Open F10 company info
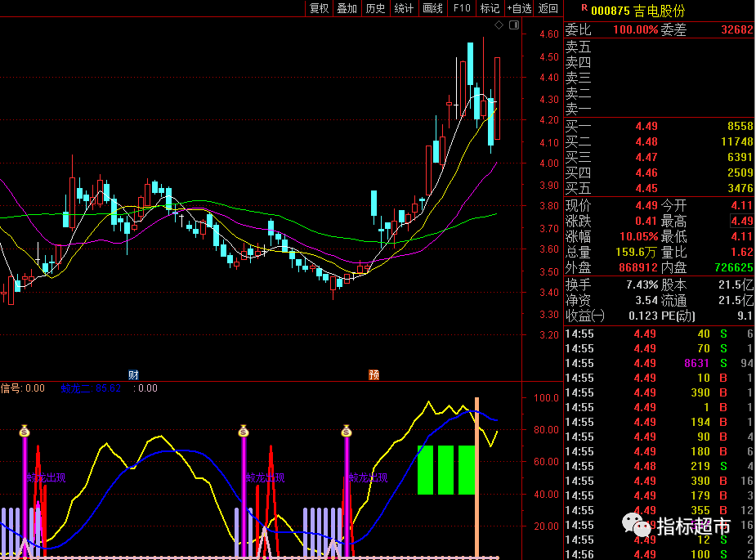The height and width of the screenshot is (560, 756). tap(462, 8)
